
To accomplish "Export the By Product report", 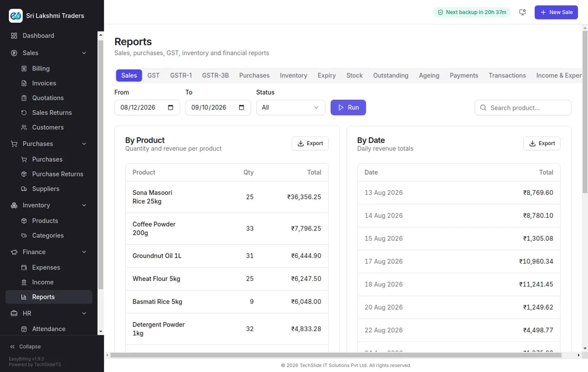I will click(310, 143).
